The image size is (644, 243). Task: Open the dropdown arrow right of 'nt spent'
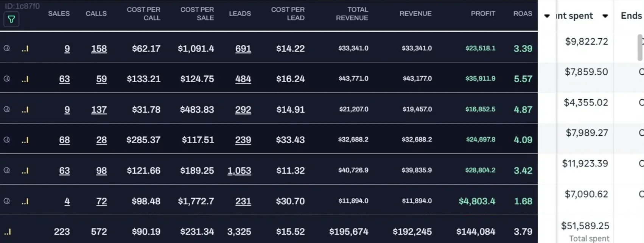(605, 16)
